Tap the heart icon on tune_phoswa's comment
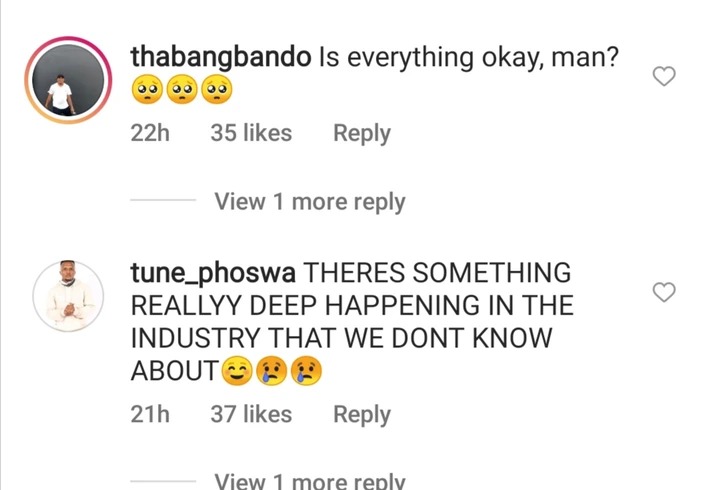This screenshot has height=490, width=720. coord(664,292)
